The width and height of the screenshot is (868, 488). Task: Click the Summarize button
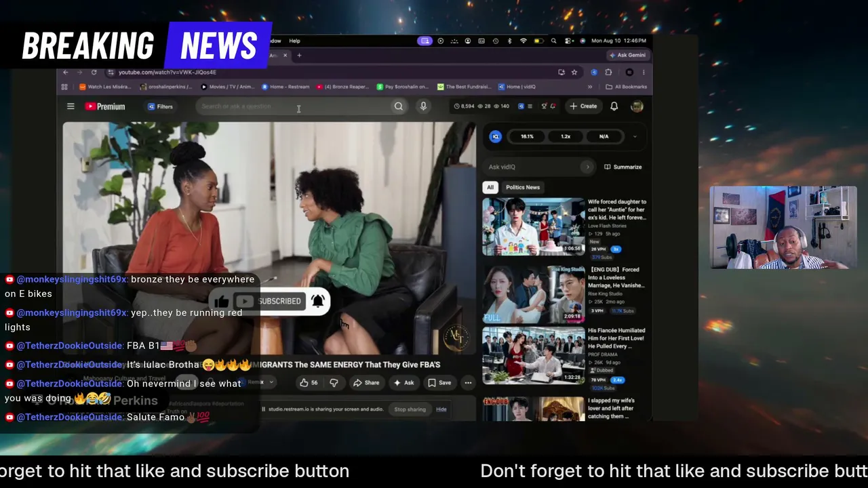click(x=623, y=167)
